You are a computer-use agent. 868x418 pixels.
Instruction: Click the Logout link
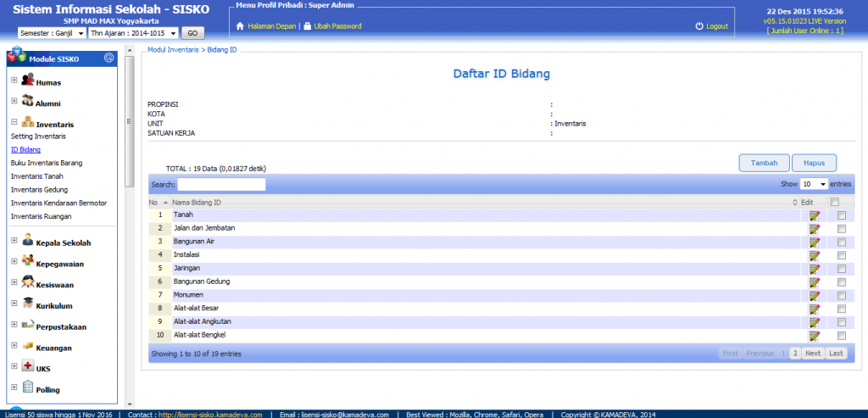click(717, 26)
